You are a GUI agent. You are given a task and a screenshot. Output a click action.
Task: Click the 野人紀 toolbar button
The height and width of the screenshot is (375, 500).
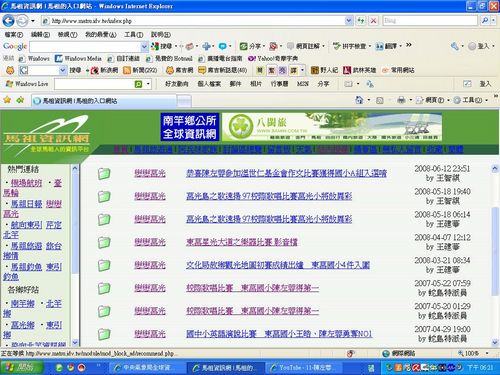[324, 70]
